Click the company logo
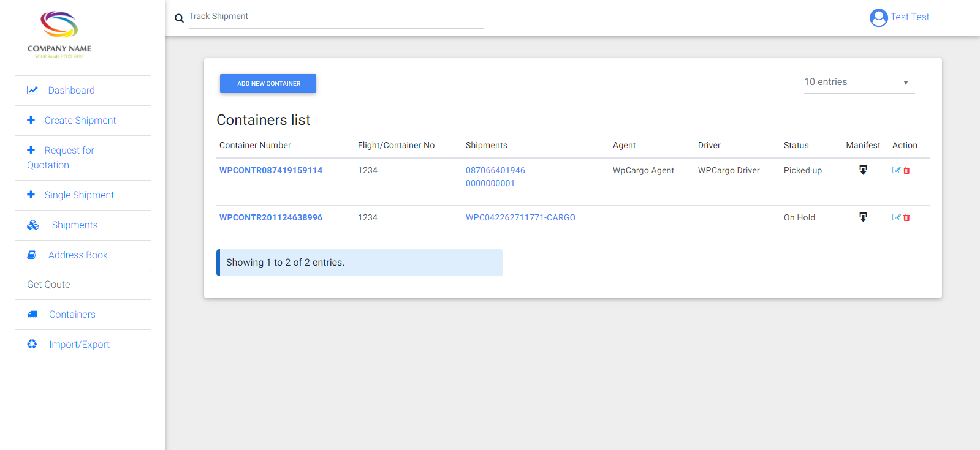The height and width of the screenshot is (450, 980). click(x=59, y=35)
